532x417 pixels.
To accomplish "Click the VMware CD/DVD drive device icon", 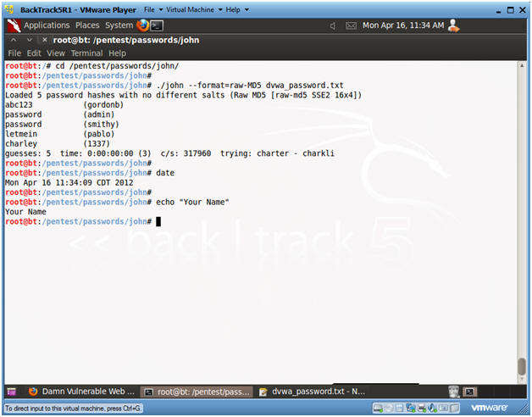I will click(389, 408).
